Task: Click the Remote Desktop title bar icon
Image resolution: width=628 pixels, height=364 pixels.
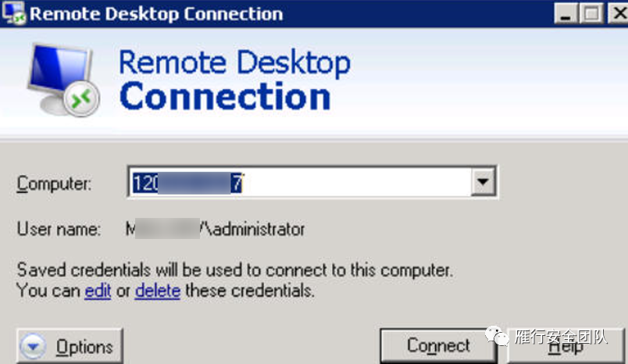Action: pos(13,12)
